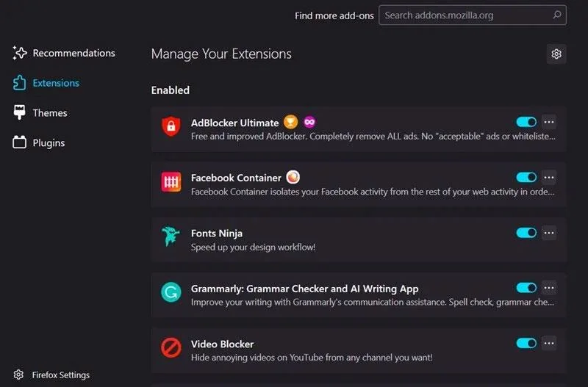Focus the Search addons.mozilla.org field
588x387 pixels.
tap(472, 15)
